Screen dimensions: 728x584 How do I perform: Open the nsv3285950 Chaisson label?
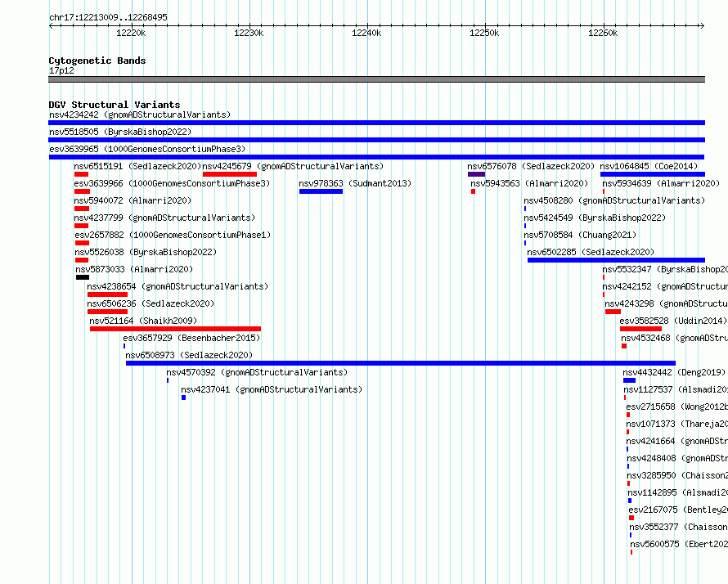[677, 475]
